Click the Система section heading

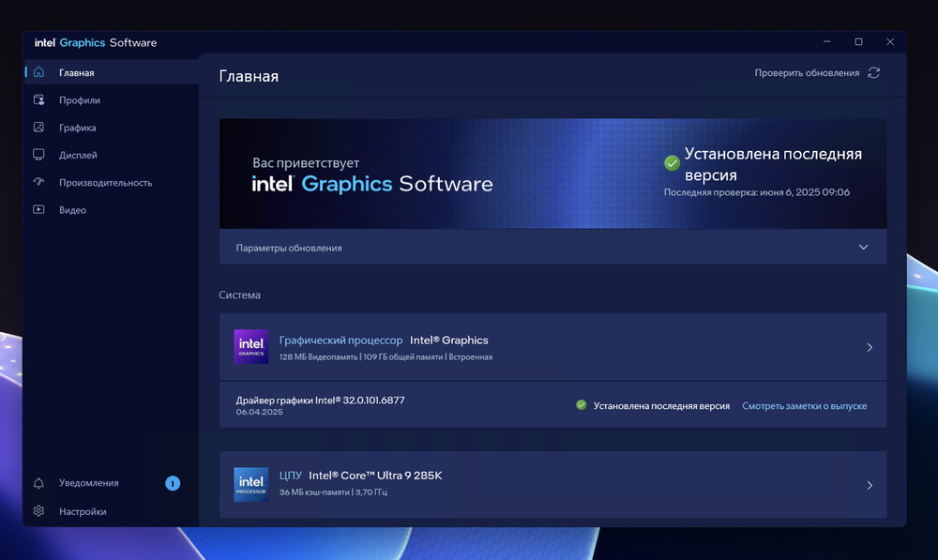tap(239, 295)
